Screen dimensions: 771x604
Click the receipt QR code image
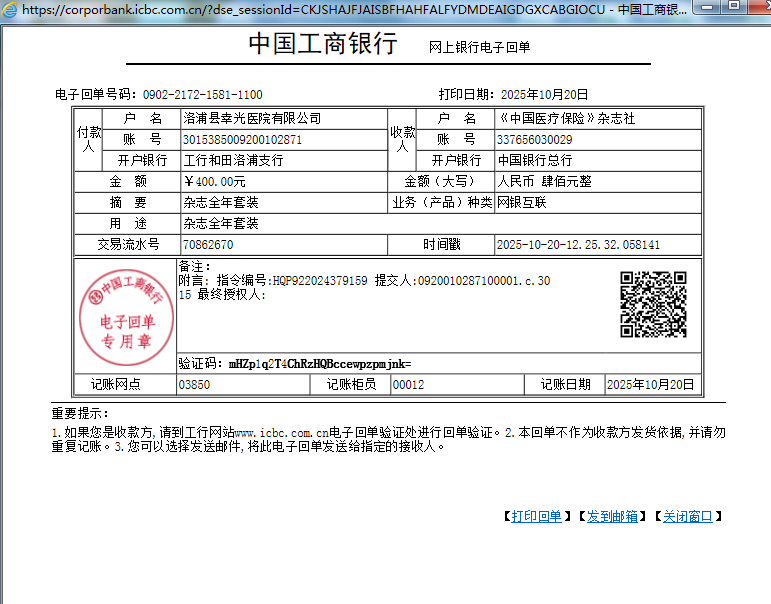point(653,305)
